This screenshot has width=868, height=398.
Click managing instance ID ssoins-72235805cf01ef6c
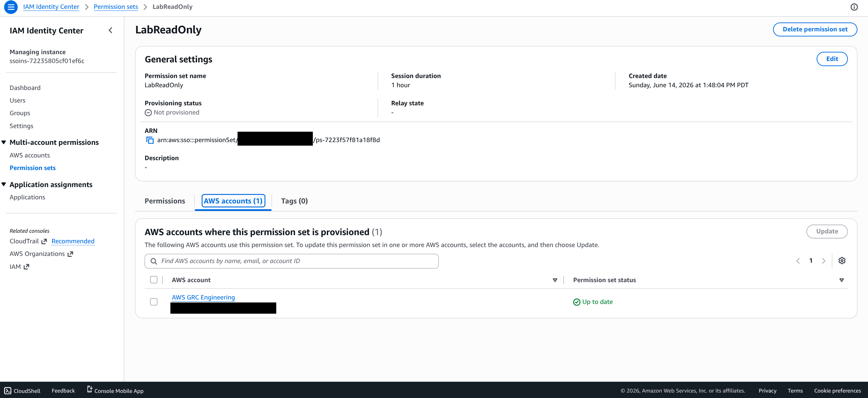(47, 61)
